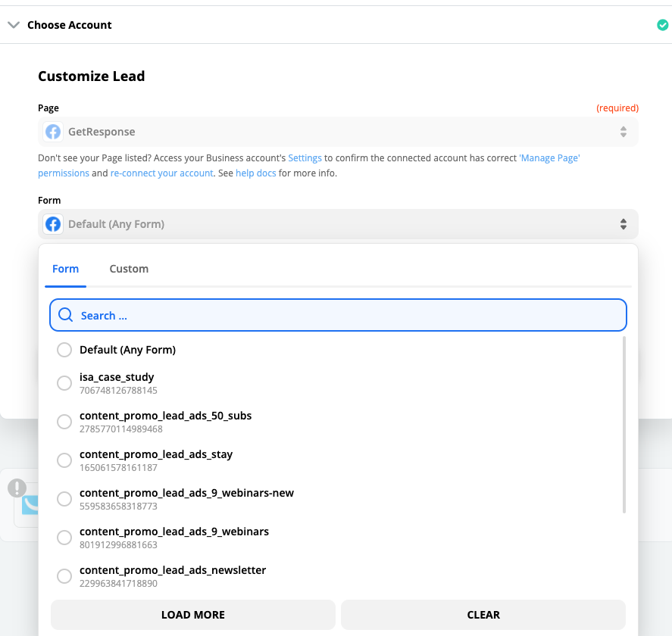Click the gray exclamation warning icon
This screenshot has width=672, height=636.
(x=17, y=488)
